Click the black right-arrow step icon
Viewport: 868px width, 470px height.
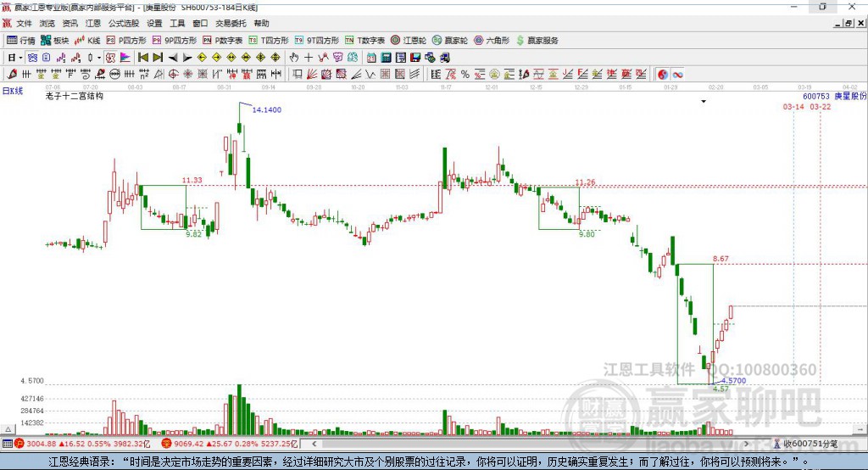[x=187, y=58]
